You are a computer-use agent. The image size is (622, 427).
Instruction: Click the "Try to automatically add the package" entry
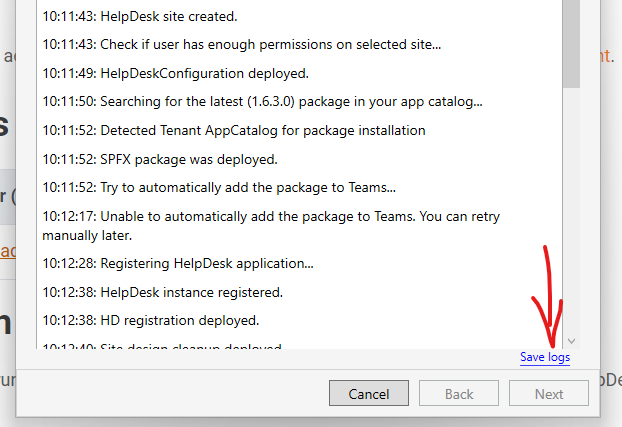tap(219, 187)
